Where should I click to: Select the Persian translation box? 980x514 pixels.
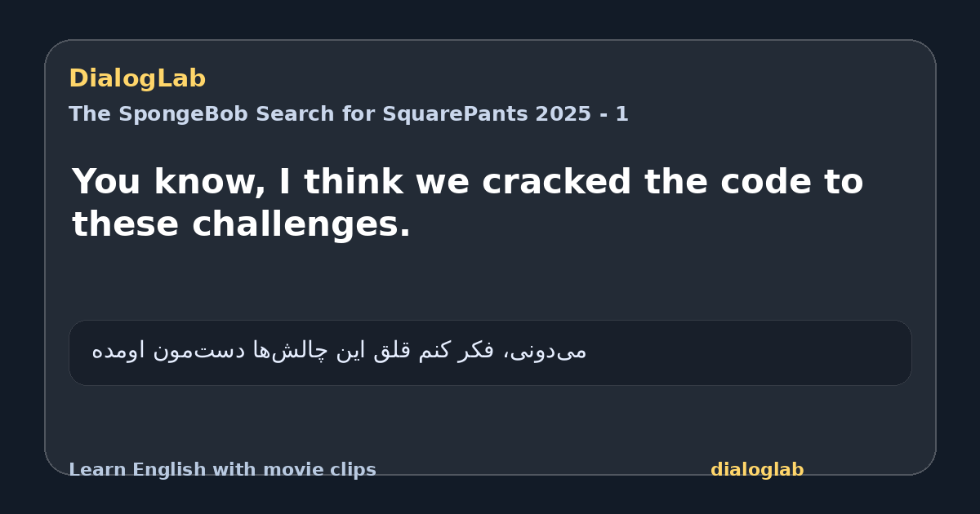(490, 352)
